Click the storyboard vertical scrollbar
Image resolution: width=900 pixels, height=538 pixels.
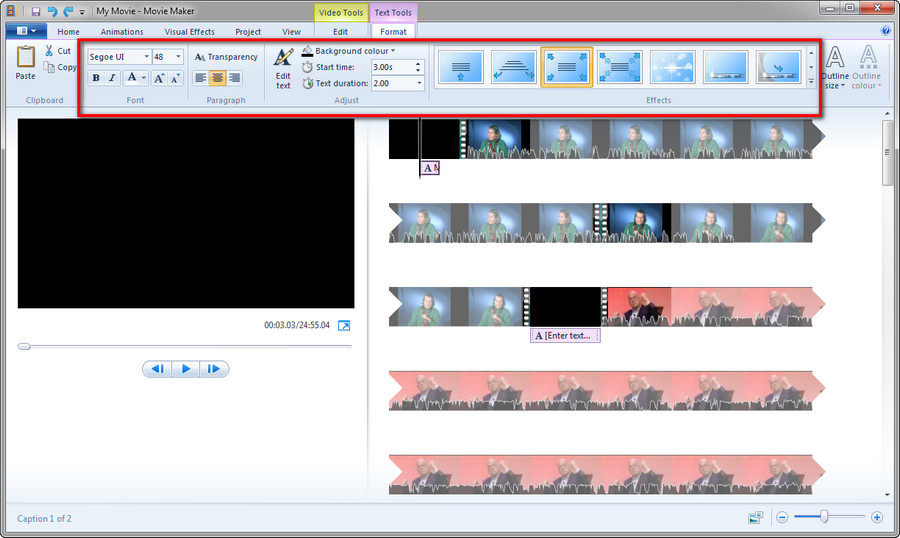tap(887, 153)
